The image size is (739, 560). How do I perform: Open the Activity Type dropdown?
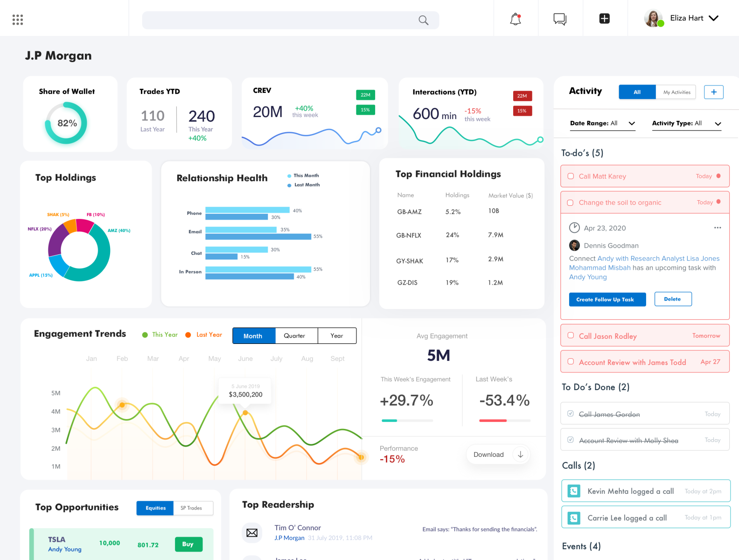tap(687, 123)
